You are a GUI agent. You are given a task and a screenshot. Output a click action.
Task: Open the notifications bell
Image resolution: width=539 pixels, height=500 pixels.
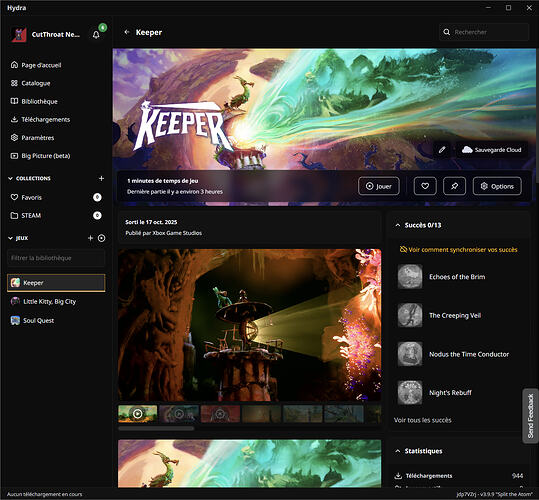click(96, 35)
